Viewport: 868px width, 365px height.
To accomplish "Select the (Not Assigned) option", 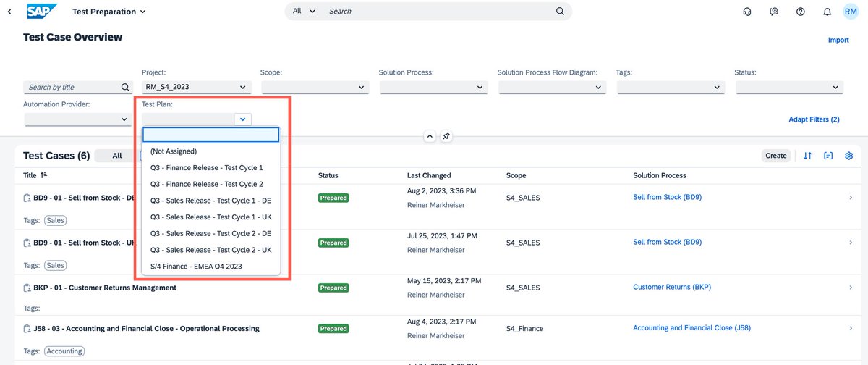I will pyautogui.click(x=210, y=151).
